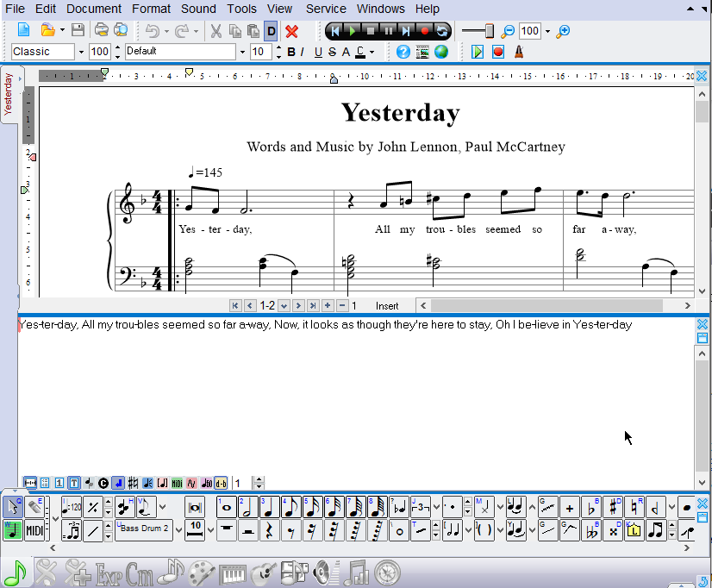Image resolution: width=712 pixels, height=588 pixels.
Task: Toggle strikethrough formatting
Action: (332, 53)
